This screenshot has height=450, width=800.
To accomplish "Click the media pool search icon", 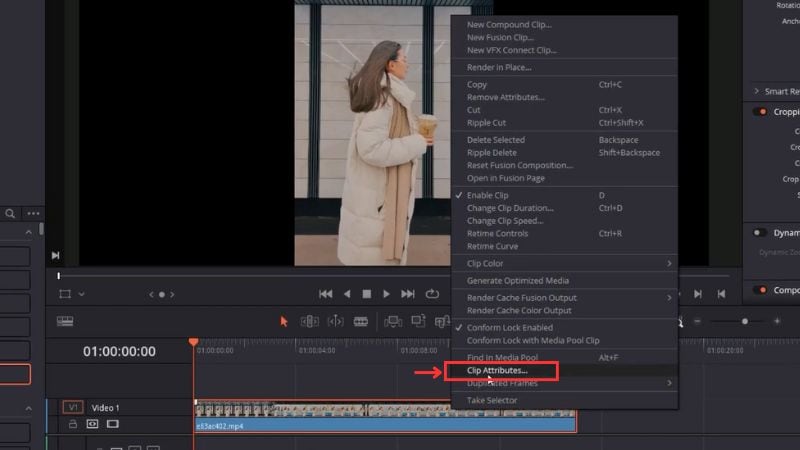I will [x=10, y=213].
